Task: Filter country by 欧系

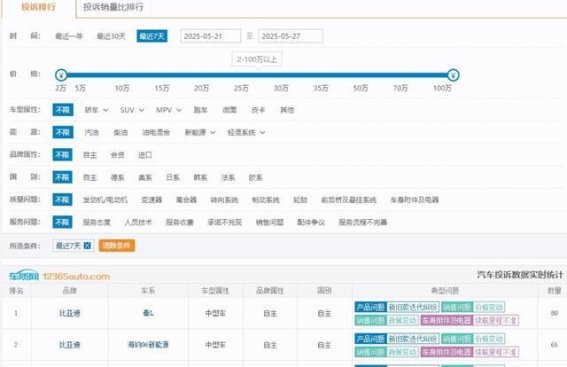Action: [255, 177]
